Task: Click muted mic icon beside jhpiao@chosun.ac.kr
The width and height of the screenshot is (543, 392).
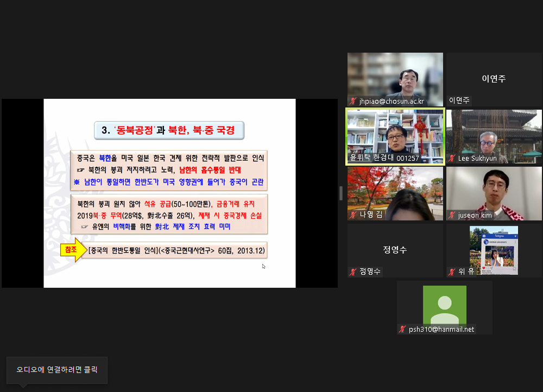Action: [353, 102]
